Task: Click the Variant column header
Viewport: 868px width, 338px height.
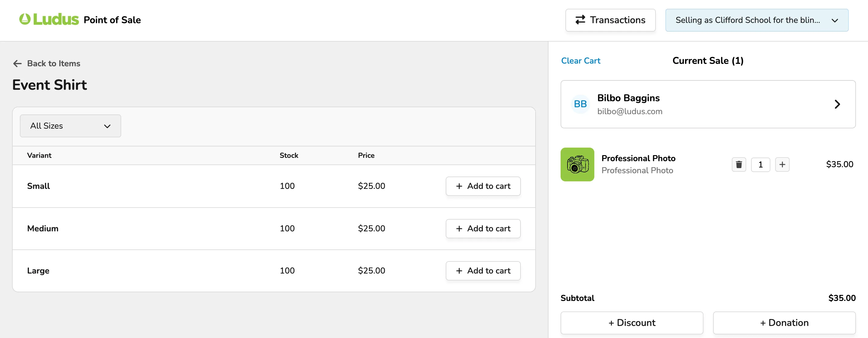Action: 39,155
